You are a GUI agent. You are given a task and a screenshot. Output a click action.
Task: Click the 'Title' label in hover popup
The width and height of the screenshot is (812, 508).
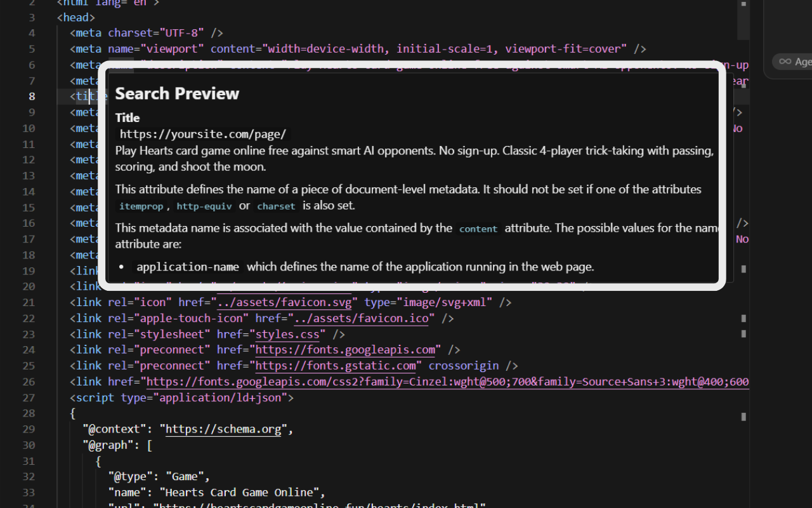tap(128, 117)
